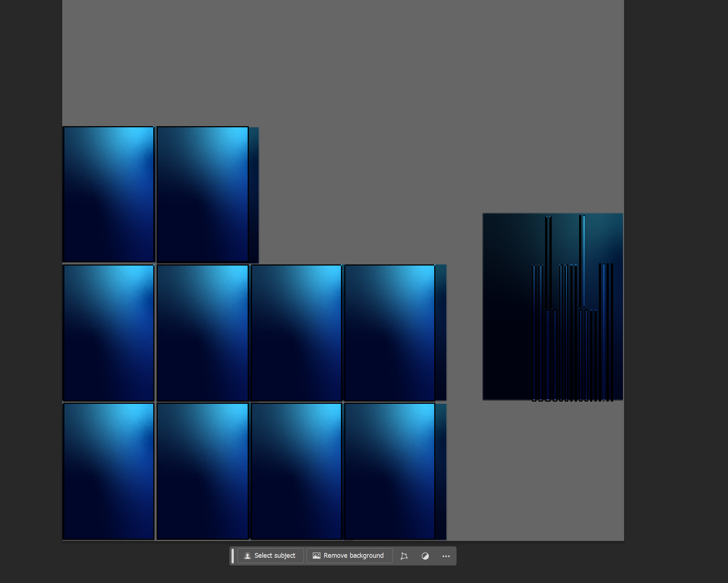Click the first tile in the middle row

(x=109, y=333)
